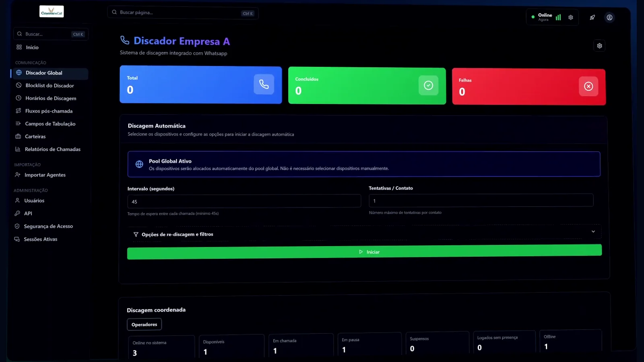Viewport: 644px width, 362px height.
Task: Click the Em chamada stat card
Action: (301, 345)
